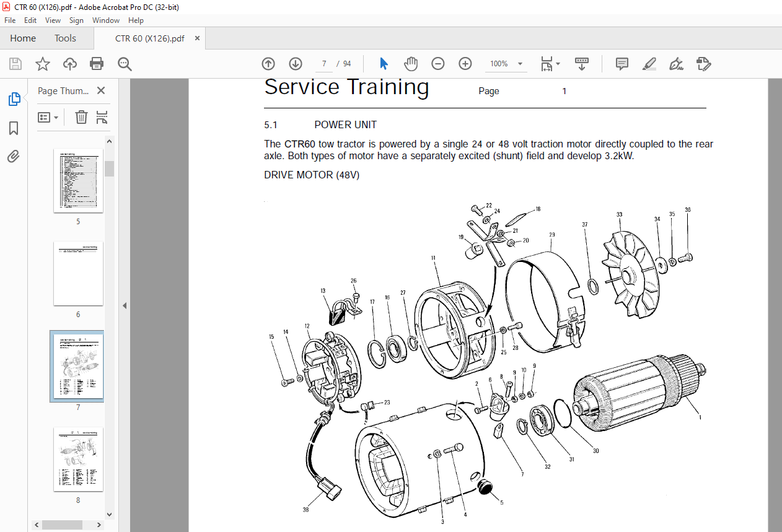The image size is (782, 532).
Task: Click the Save file icon
Action: click(15, 64)
